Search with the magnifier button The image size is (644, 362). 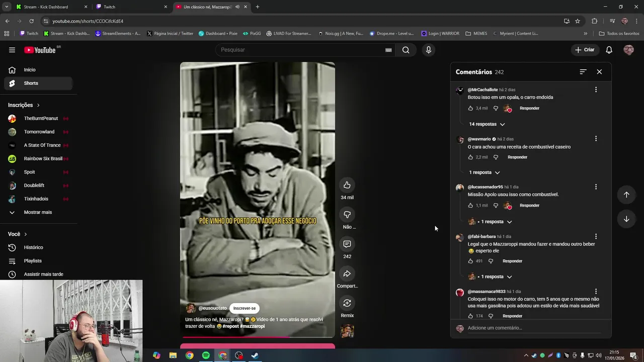pyautogui.click(x=406, y=50)
